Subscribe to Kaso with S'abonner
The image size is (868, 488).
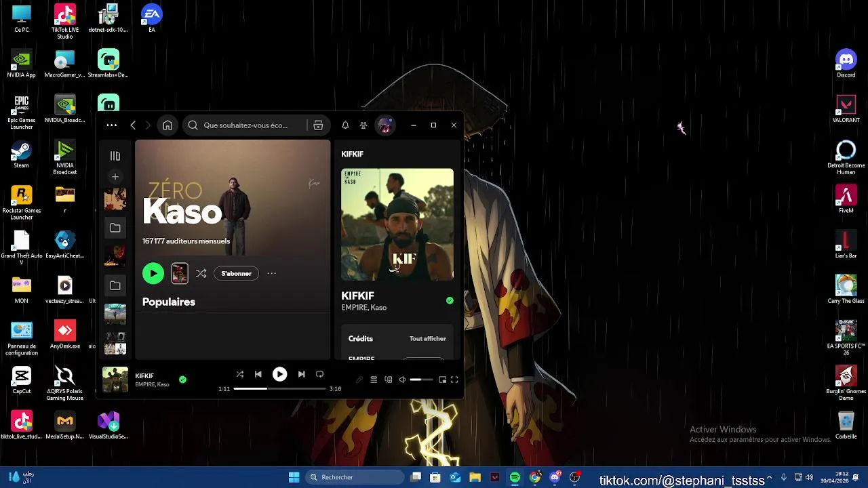point(236,273)
